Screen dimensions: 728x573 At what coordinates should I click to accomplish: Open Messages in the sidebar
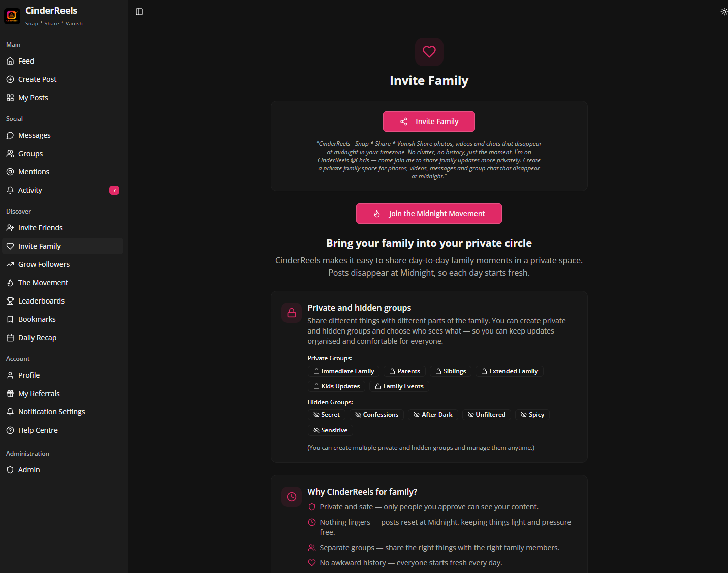tap(62, 135)
